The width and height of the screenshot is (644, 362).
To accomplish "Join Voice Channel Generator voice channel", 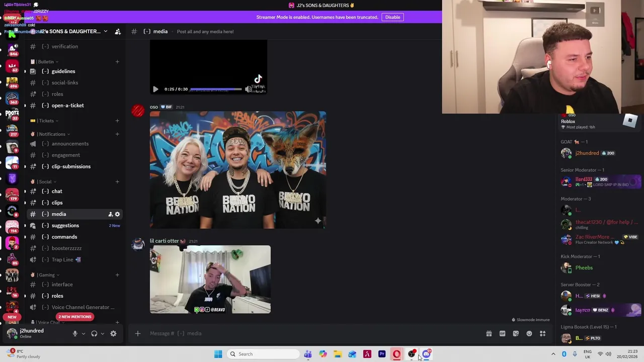I will coord(75,307).
